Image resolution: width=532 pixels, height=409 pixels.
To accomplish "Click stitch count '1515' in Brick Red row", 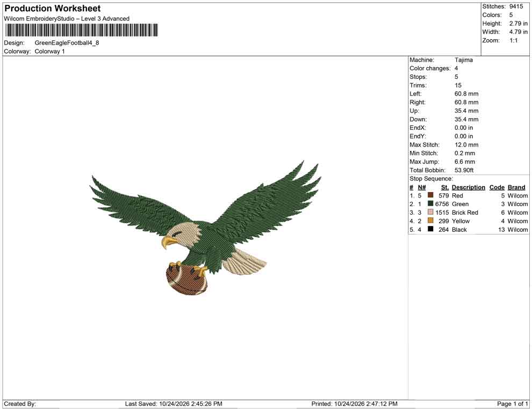I will tap(442, 212).
